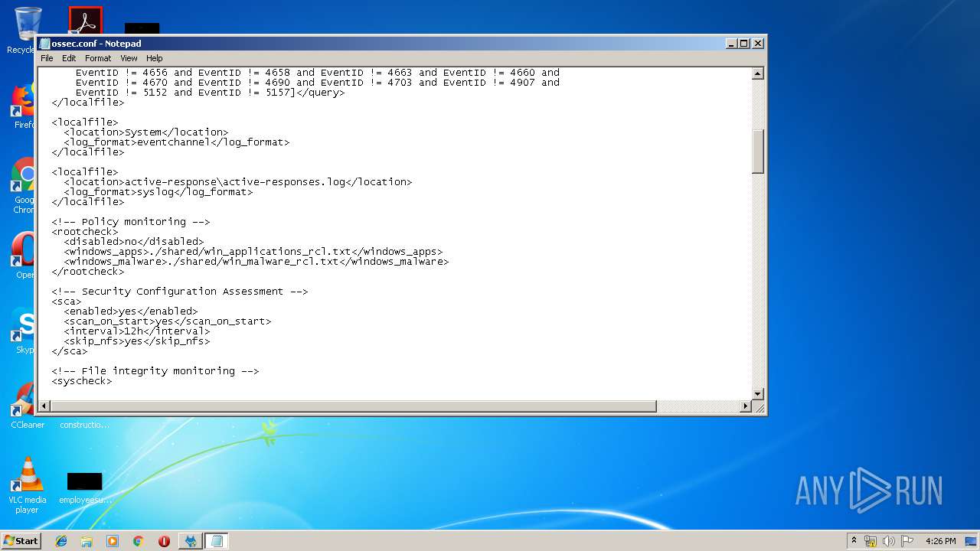This screenshot has height=551, width=980.
Task: Click the taskbar clock showing 4:26 PM
Action: click(x=941, y=541)
